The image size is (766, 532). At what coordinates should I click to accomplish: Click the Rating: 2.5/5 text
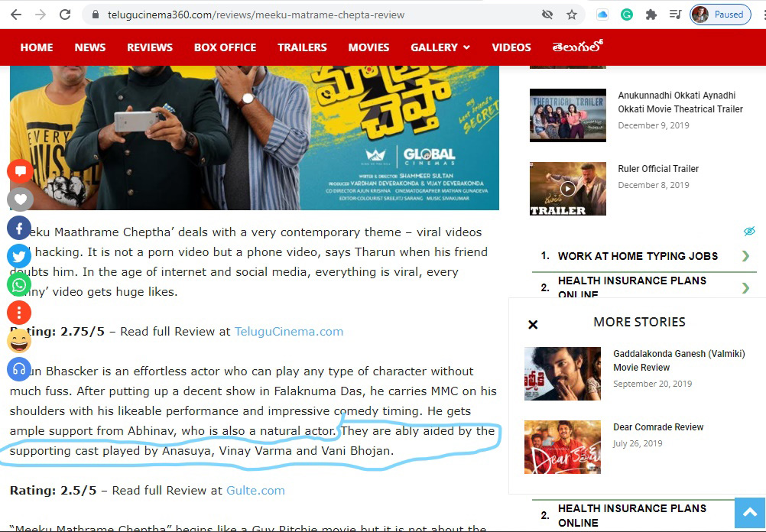(54, 491)
